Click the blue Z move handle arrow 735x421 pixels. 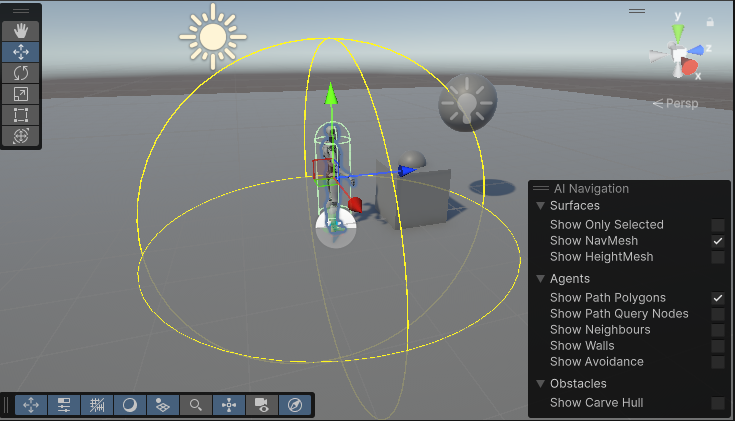406,171
